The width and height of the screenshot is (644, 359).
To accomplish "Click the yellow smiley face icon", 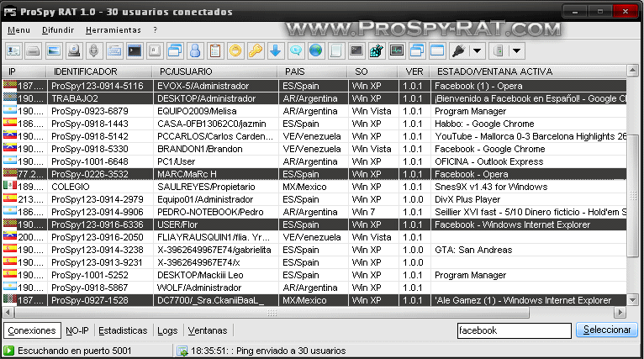I will 235,51.
